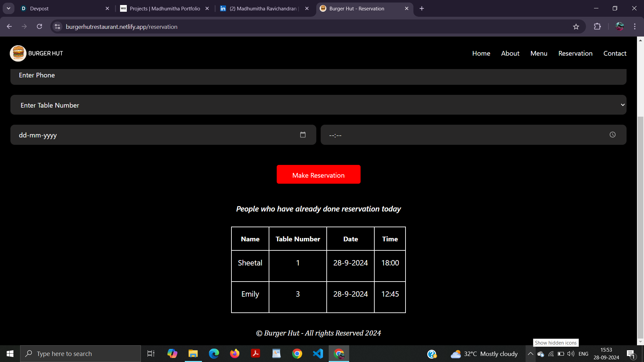This screenshot has width=644, height=362.
Task: Bookmark this page with the star icon
Action: click(576, 27)
